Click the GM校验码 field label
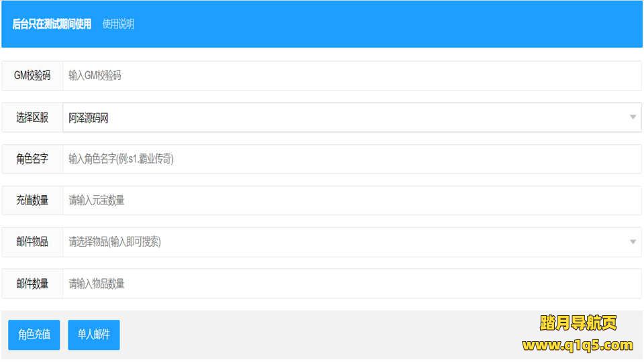Screen dimensions: 644x362 pos(32,76)
